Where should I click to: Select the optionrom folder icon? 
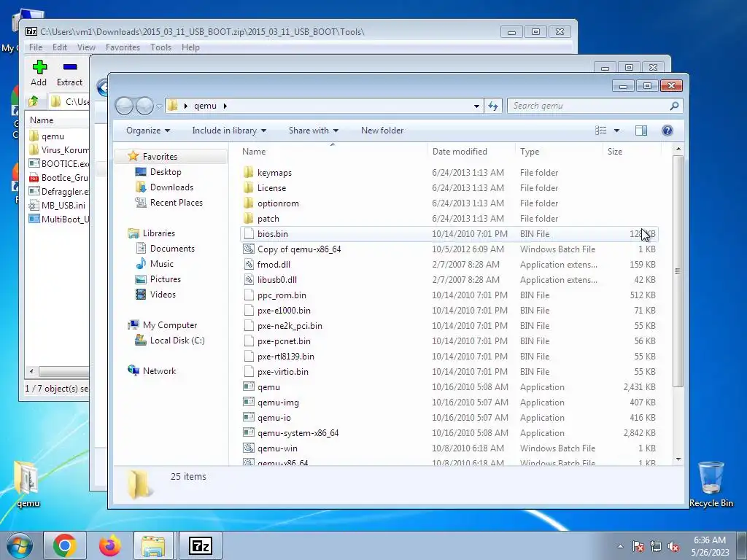click(248, 203)
